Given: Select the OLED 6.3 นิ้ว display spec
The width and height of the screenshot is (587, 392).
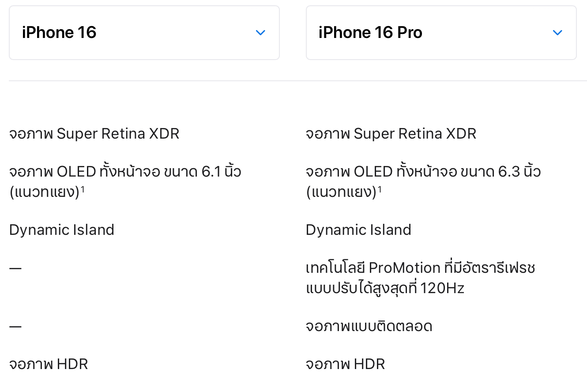Looking at the screenshot, I should click(x=423, y=171).
